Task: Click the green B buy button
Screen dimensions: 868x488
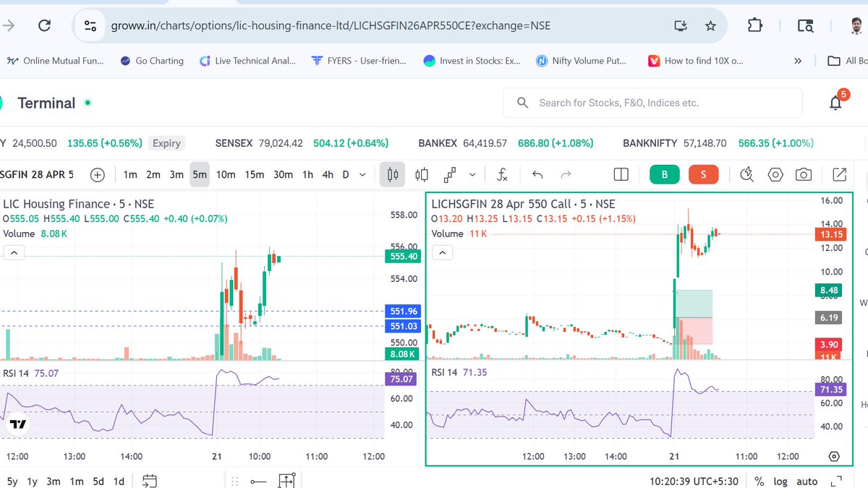Action: coord(665,174)
